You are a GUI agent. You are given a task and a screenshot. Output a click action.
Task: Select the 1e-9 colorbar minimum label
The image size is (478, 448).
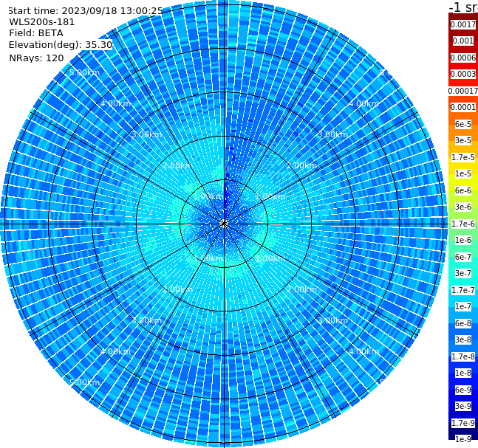coord(463,439)
